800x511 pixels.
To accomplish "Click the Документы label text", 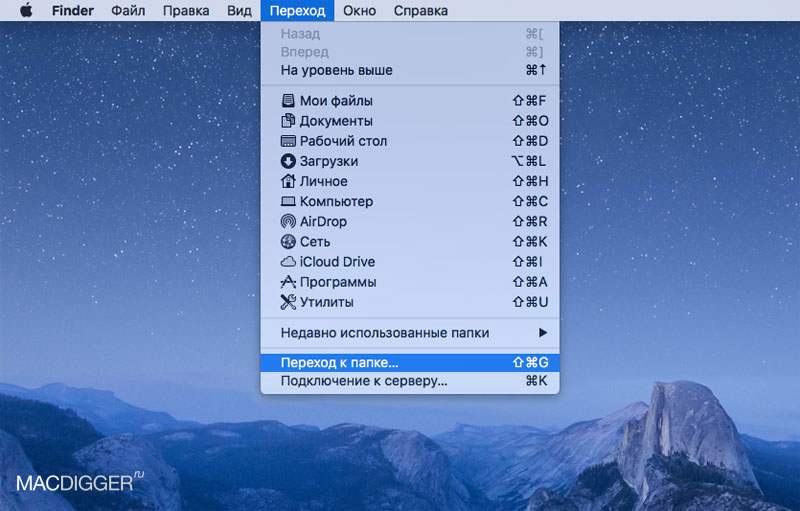I will (336, 121).
